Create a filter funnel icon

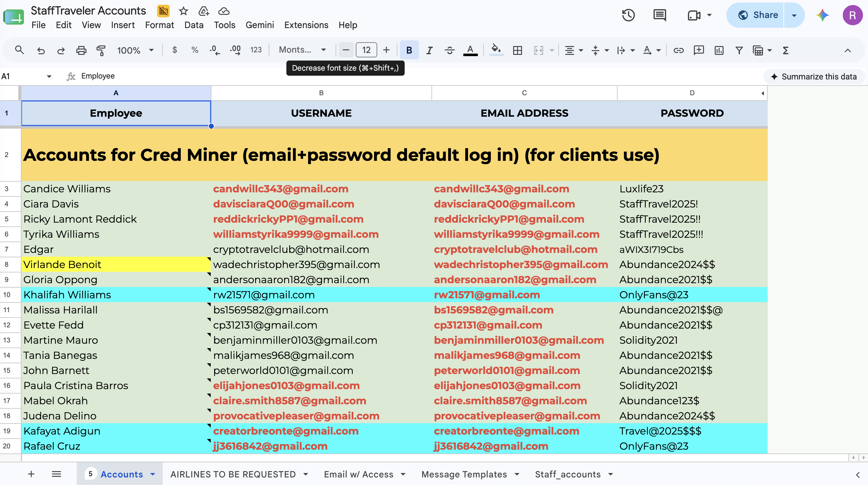coord(739,50)
